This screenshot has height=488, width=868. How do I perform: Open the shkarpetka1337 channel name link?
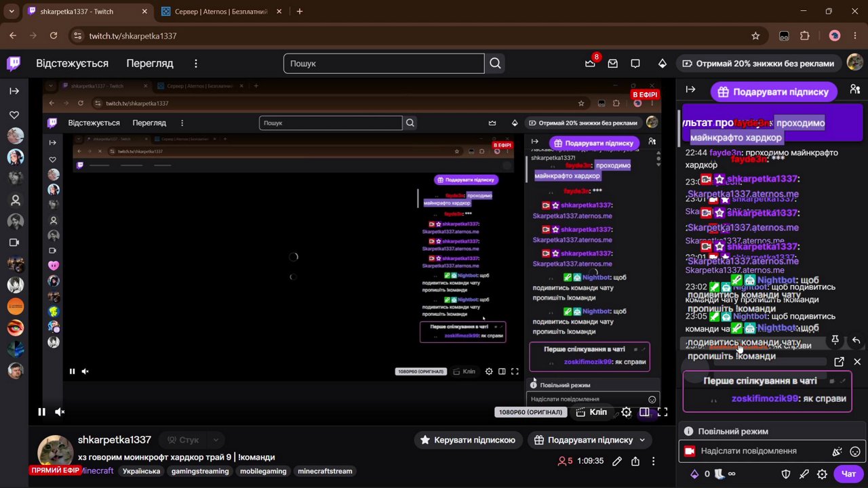click(115, 440)
